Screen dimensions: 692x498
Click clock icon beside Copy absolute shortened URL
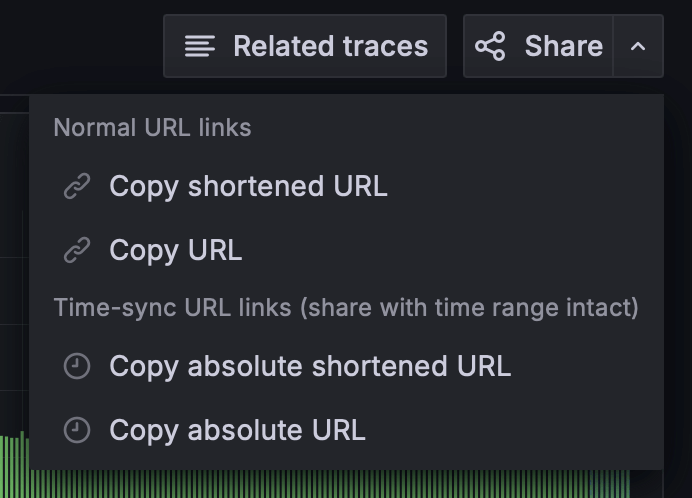pyautogui.click(x=77, y=367)
